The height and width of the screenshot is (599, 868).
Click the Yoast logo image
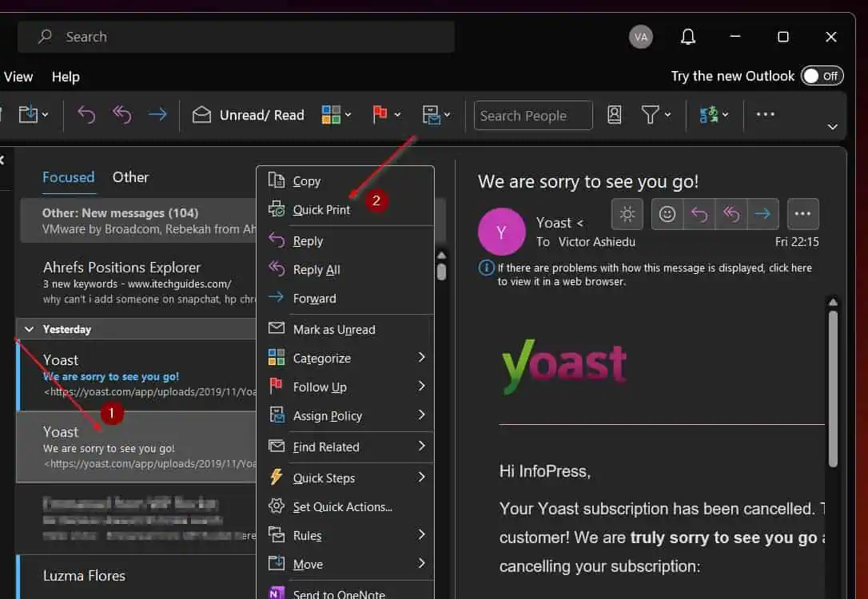coord(564,366)
